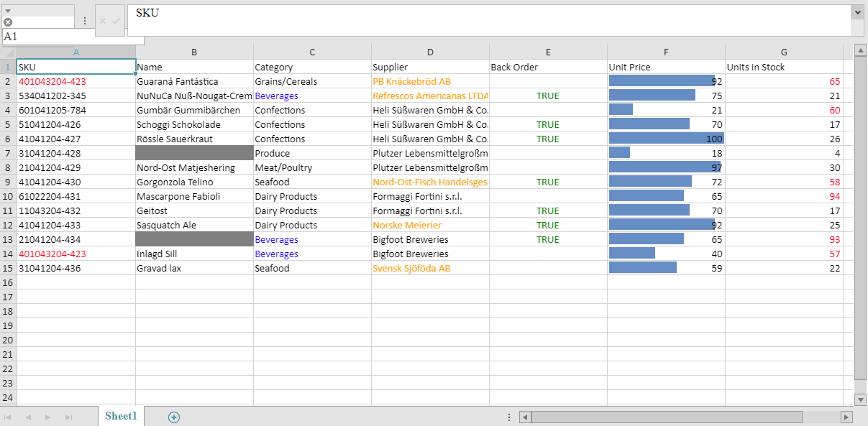Click the next sheet navigation arrow
868x426 pixels.
pos(48,417)
